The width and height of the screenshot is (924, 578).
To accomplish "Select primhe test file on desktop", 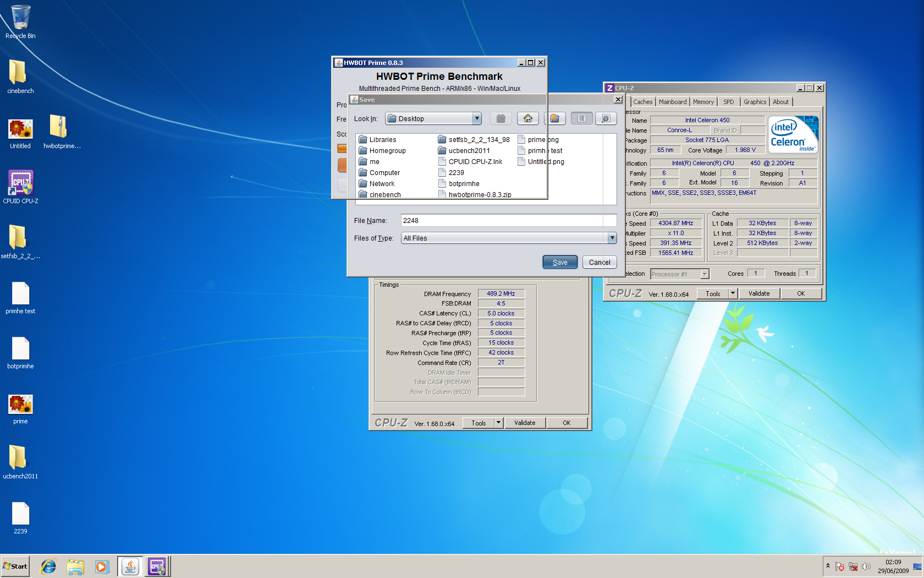I will tap(20, 297).
